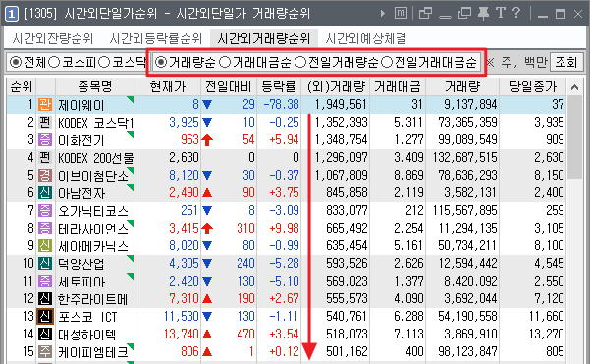
Task: Click closing price 11,660
Action: point(547,316)
